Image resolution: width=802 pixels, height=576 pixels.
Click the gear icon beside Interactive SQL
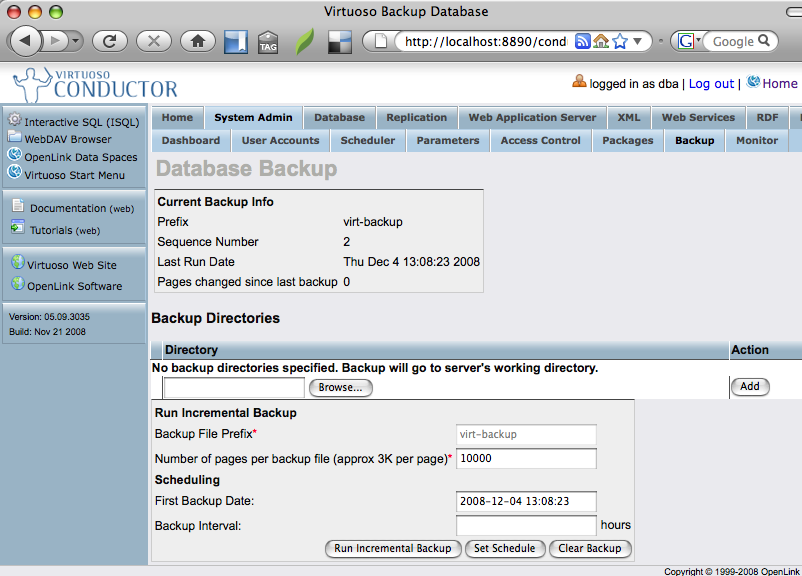click(x=15, y=121)
